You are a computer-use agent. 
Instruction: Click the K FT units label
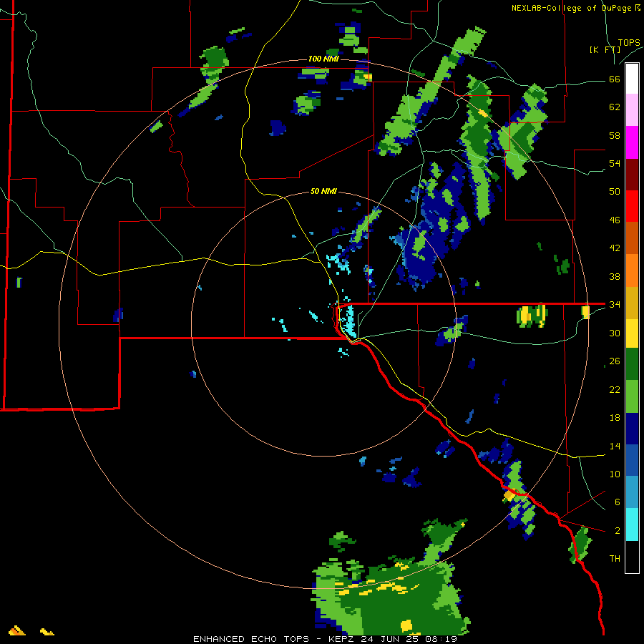point(605,49)
